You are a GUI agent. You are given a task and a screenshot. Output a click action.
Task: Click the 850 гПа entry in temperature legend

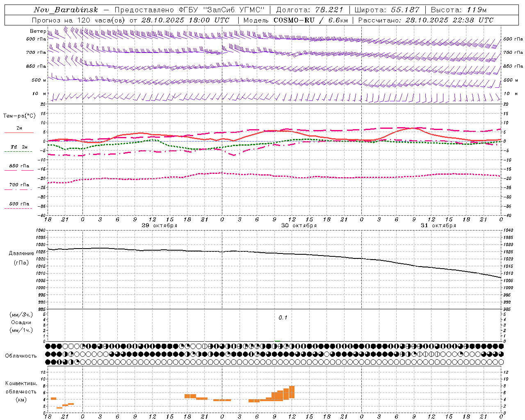pyautogui.click(x=19, y=166)
